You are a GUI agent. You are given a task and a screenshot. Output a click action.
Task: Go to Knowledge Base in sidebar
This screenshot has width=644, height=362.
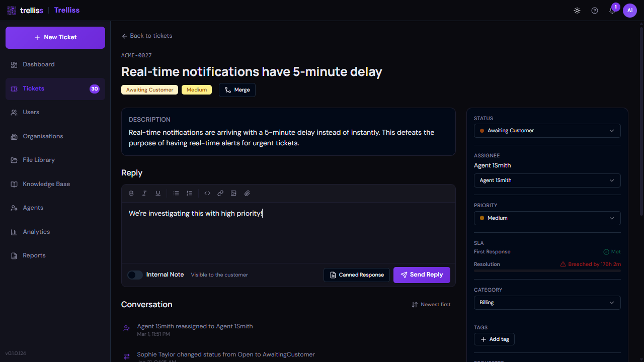pos(46,184)
